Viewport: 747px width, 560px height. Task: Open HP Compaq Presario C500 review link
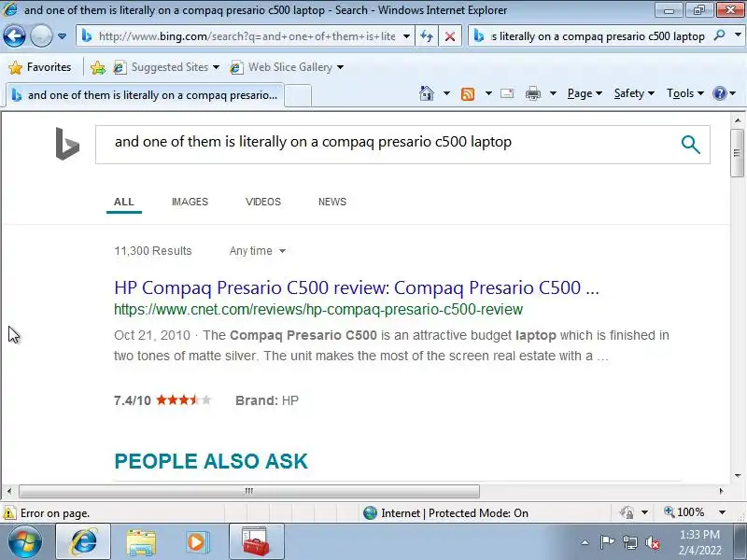click(x=357, y=287)
